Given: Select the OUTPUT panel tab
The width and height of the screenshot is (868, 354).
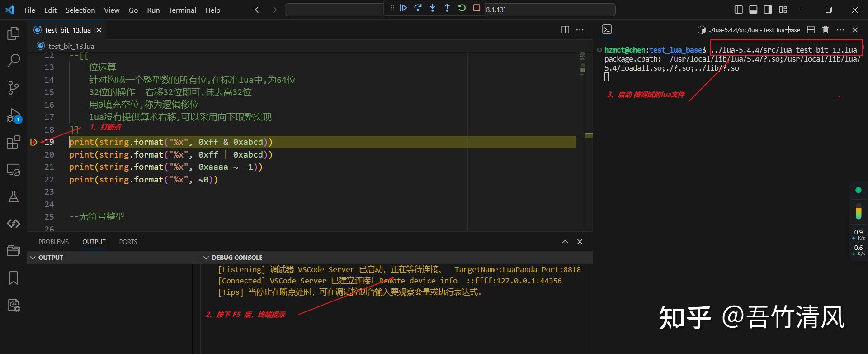Looking at the screenshot, I should pyautogui.click(x=94, y=242).
